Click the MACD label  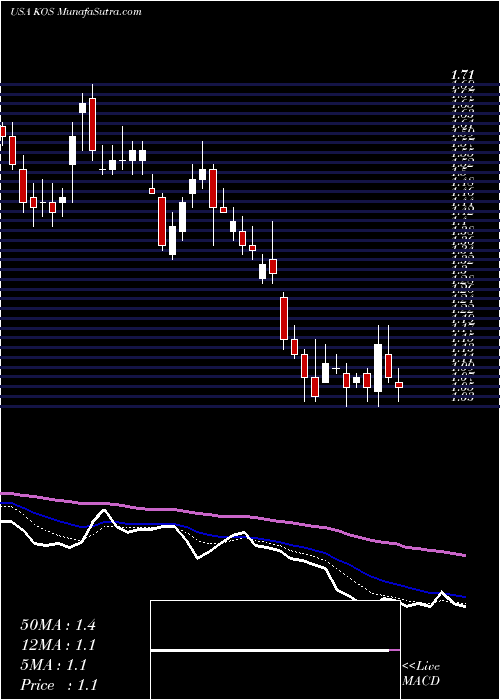click(421, 682)
